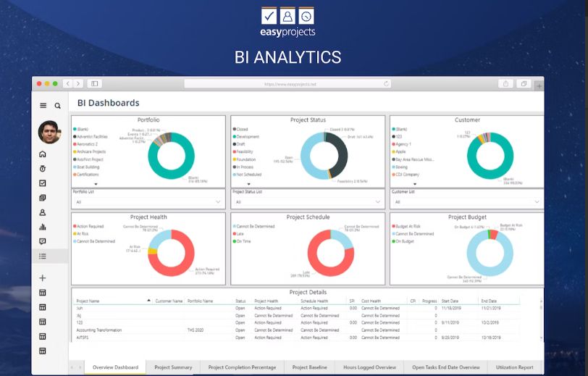Select On Budget in Project Budget legend
Screen dimensions: 588x376
(x=403, y=241)
